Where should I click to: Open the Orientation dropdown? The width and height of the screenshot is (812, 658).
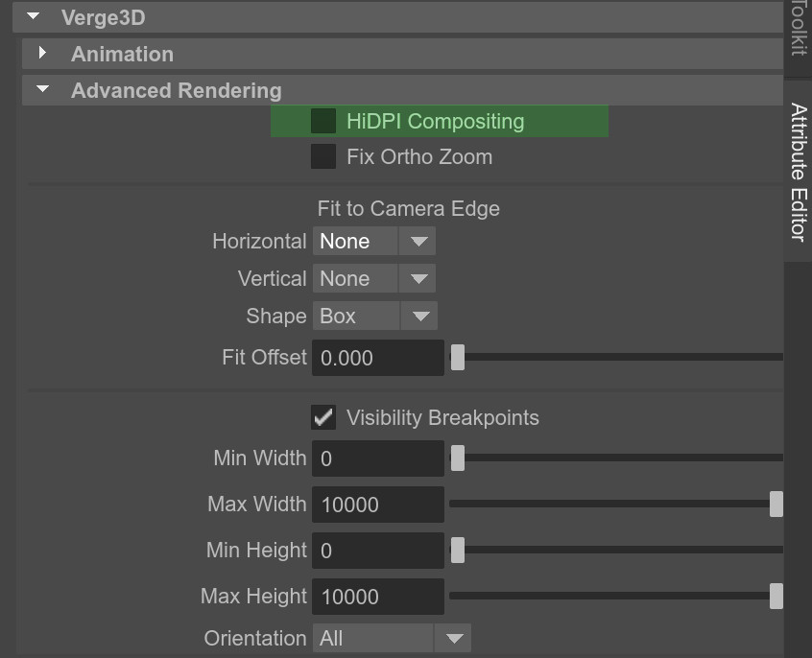[x=392, y=638]
